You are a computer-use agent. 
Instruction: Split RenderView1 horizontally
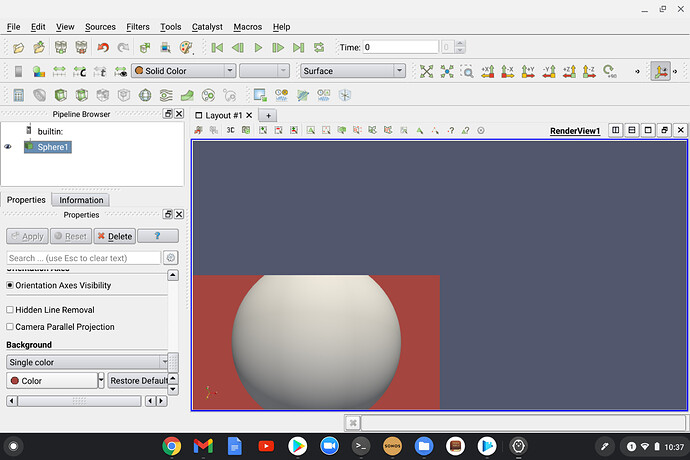click(x=616, y=130)
